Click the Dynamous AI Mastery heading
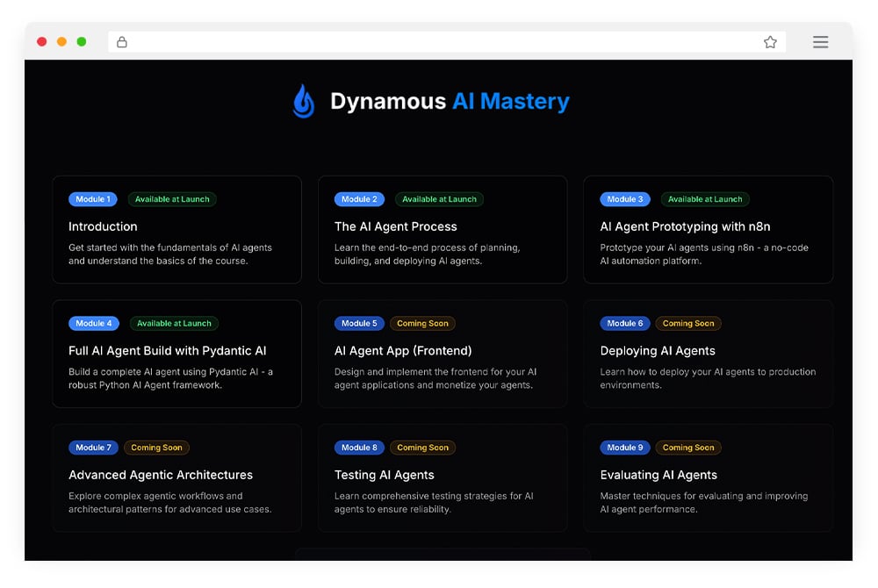 click(450, 101)
